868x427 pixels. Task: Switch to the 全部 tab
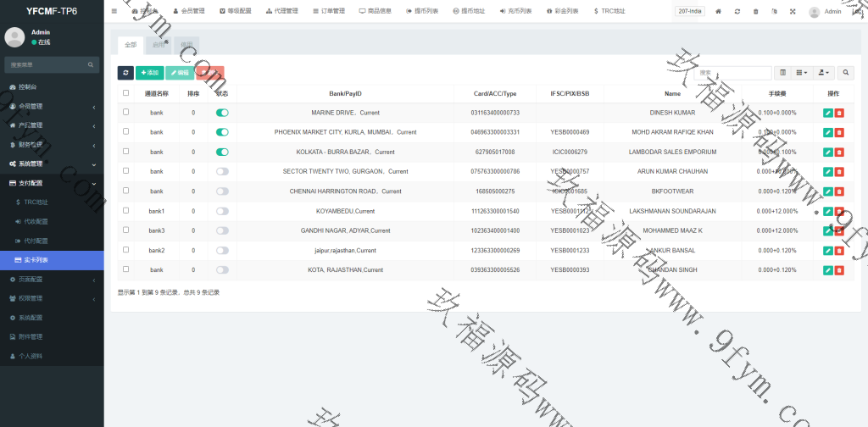click(130, 45)
